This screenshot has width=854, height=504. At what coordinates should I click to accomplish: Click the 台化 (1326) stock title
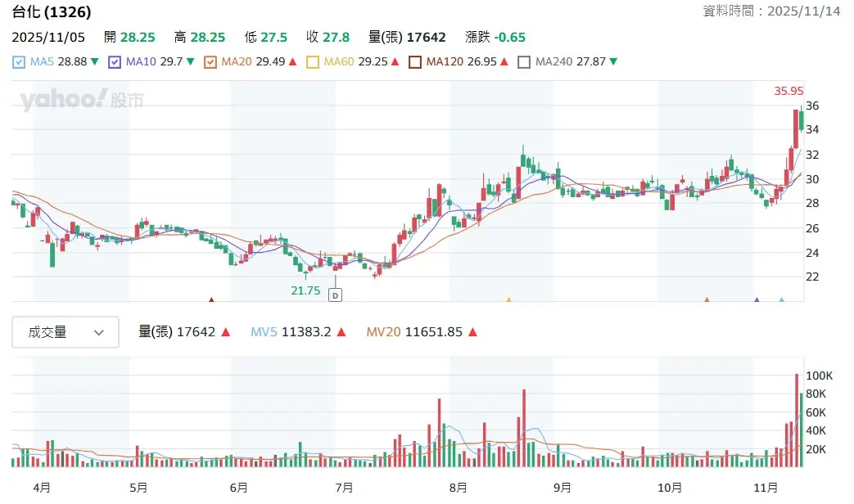pos(52,12)
